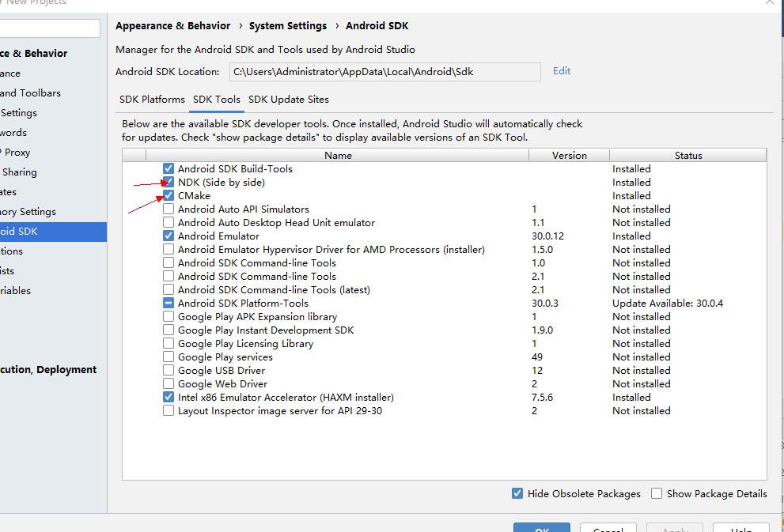Toggle the Android SDK Platform-Tools checkbox
This screenshot has height=532, width=784.
click(x=169, y=303)
